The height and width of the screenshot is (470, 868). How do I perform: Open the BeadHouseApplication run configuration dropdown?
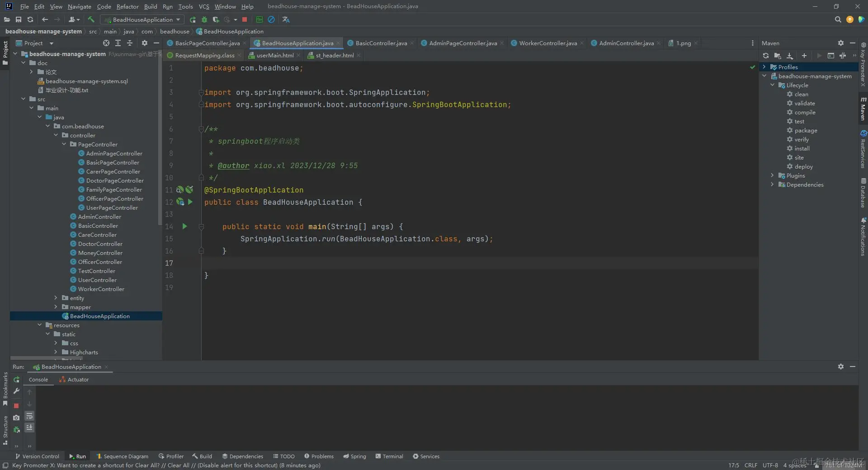[x=142, y=19]
